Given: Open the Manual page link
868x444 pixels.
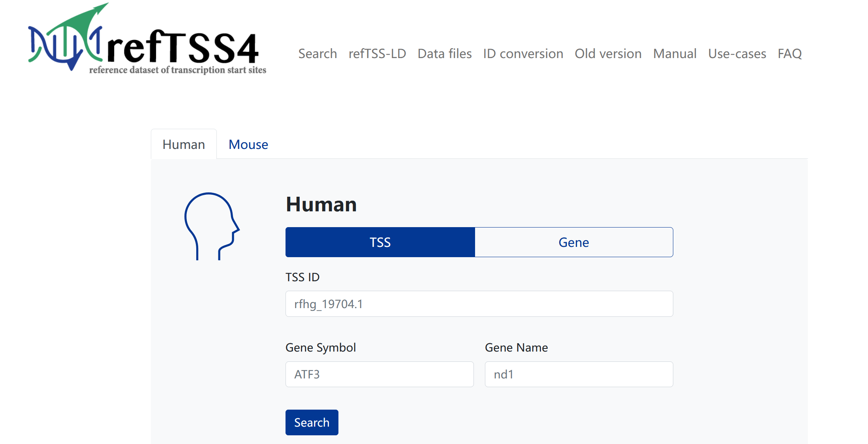Looking at the screenshot, I should click(674, 54).
